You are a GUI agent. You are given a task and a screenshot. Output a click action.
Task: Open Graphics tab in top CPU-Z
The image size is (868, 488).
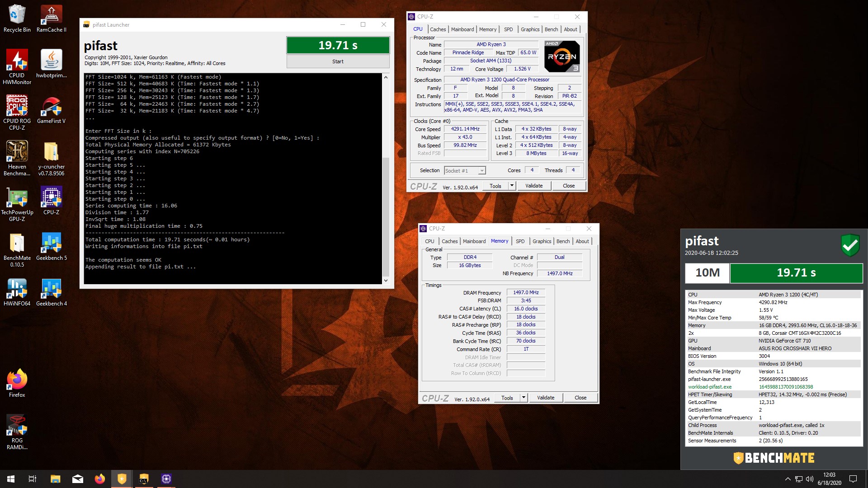[x=530, y=29]
